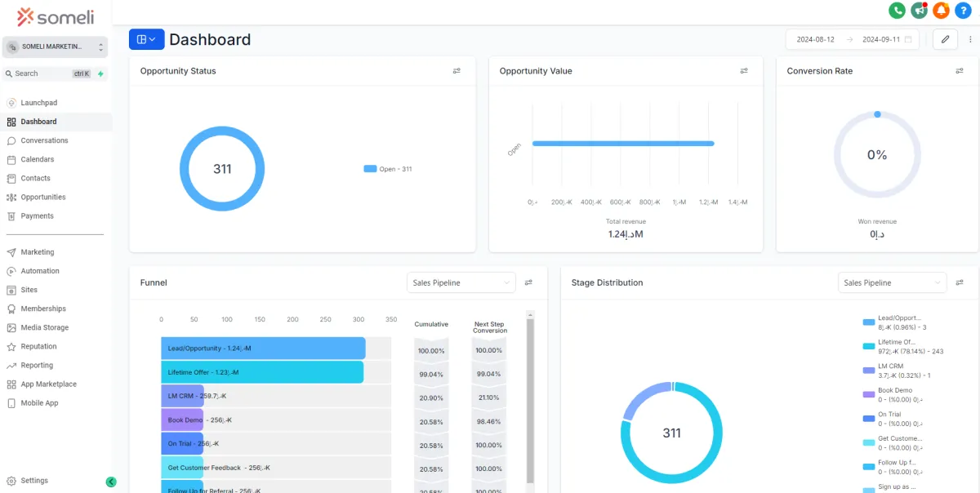
Task: Click start date 2024-08-12
Action: (815, 39)
